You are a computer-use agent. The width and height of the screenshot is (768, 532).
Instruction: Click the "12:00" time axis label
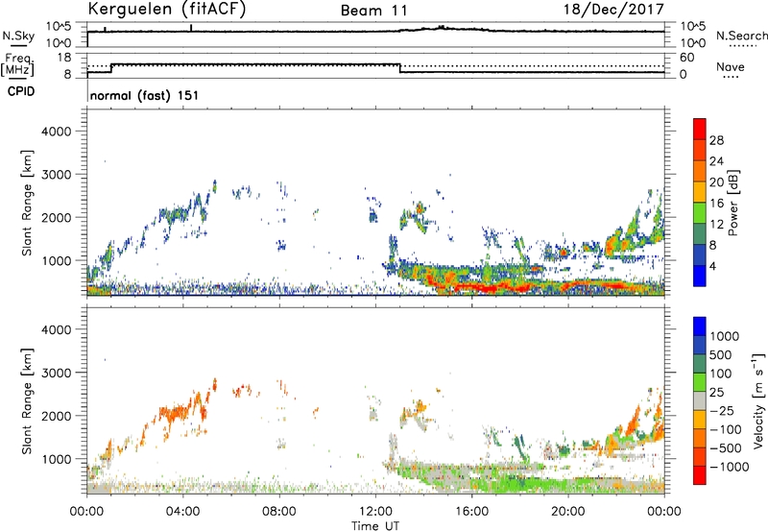(x=375, y=512)
